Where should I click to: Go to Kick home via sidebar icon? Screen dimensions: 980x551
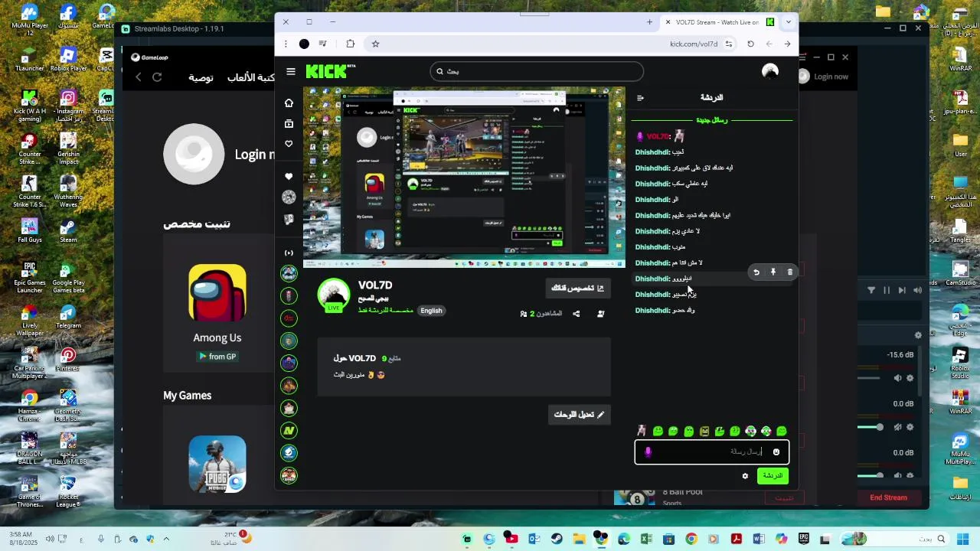[x=289, y=103]
